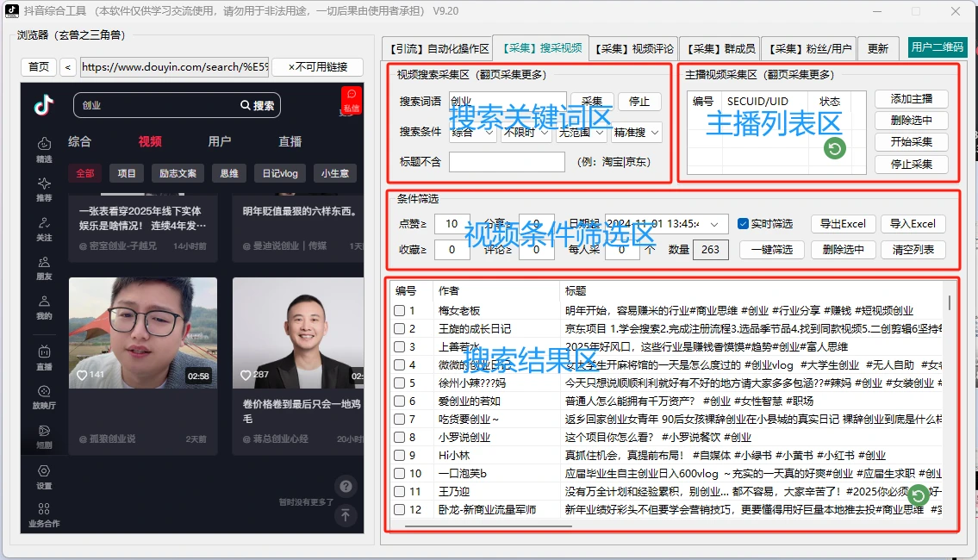Image resolution: width=978 pixels, height=560 pixels.
Task: Expand the 精准搜 dropdown
Action: click(637, 132)
